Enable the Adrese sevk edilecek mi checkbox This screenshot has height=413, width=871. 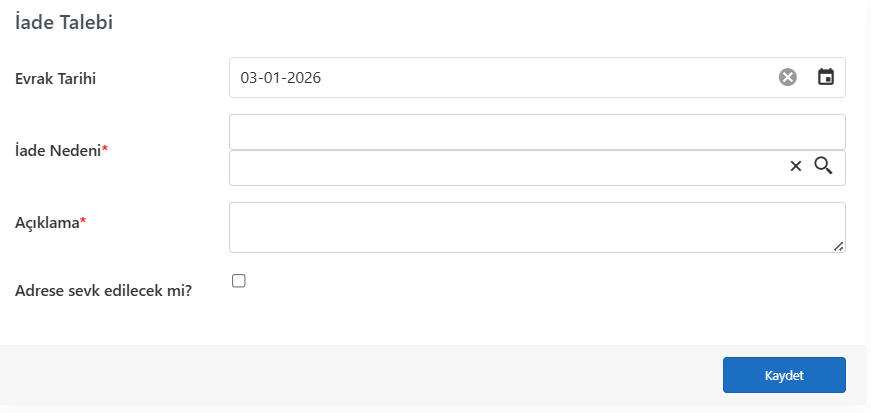pyautogui.click(x=239, y=281)
